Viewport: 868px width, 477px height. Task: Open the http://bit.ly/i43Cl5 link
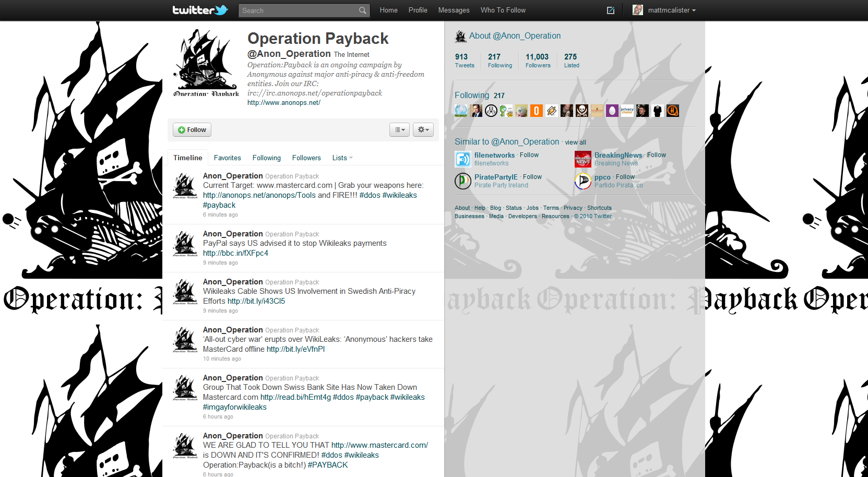coord(256,301)
